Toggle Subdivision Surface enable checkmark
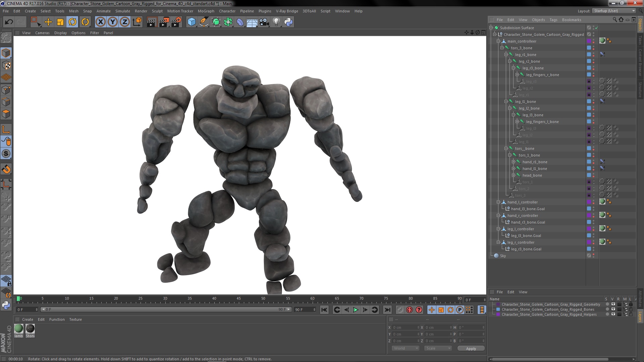 point(597,28)
